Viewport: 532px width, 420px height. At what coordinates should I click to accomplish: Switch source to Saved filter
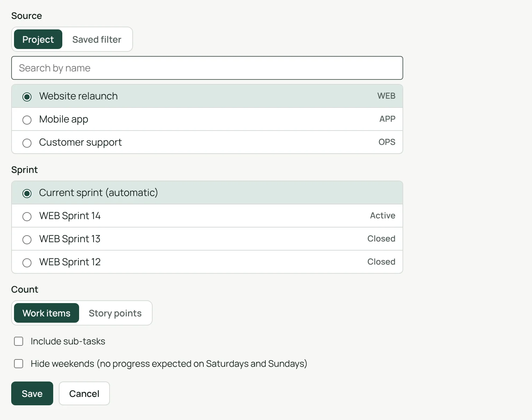[x=97, y=39]
